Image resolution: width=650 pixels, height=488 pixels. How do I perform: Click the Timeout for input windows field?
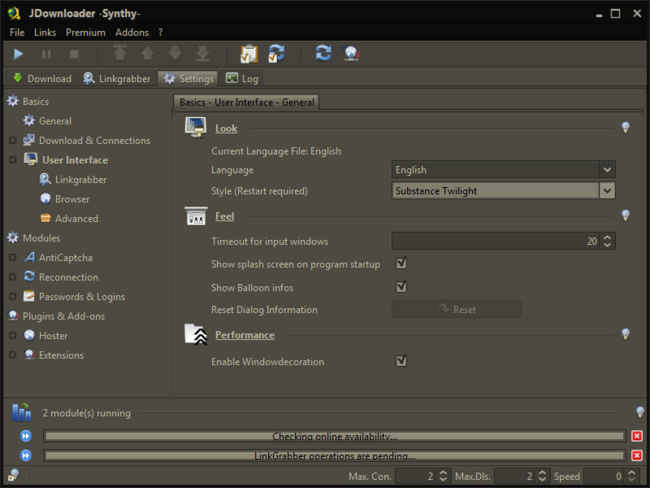[496, 241]
